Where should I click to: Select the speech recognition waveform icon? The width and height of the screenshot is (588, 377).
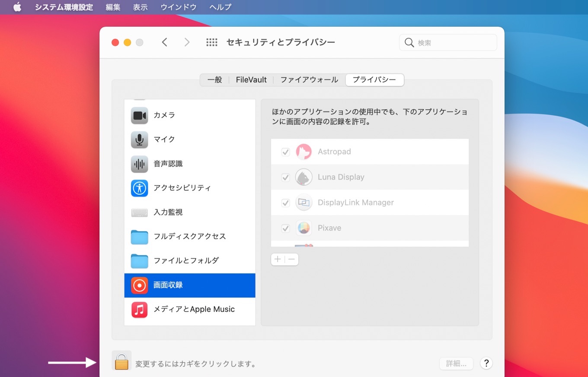click(x=140, y=164)
